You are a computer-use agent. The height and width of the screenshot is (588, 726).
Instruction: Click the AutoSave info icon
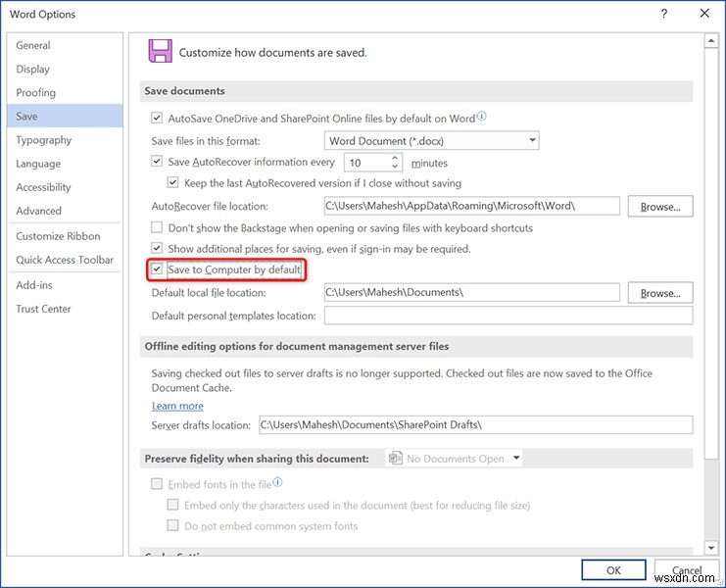(481, 118)
